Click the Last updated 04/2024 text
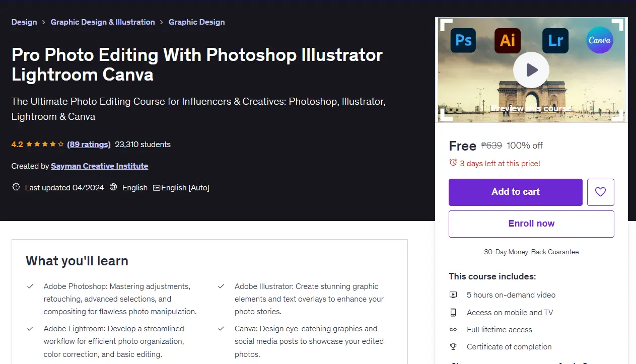 (x=64, y=188)
